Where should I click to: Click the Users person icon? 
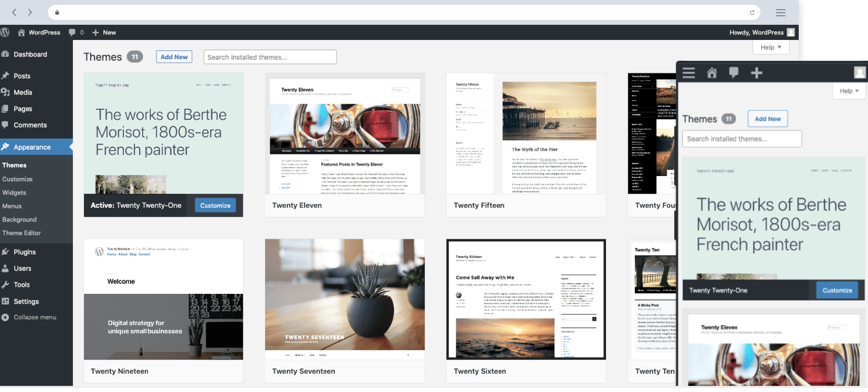point(5,268)
